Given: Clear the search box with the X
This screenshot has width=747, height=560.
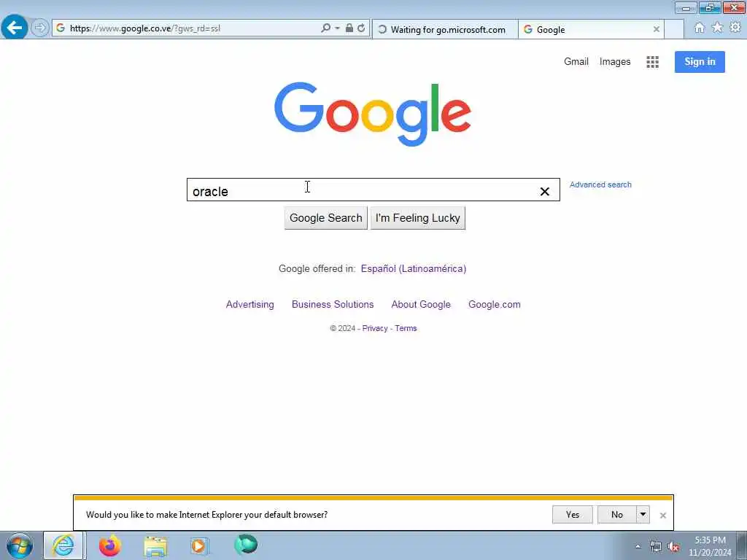Looking at the screenshot, I should [x=544, y=192].
